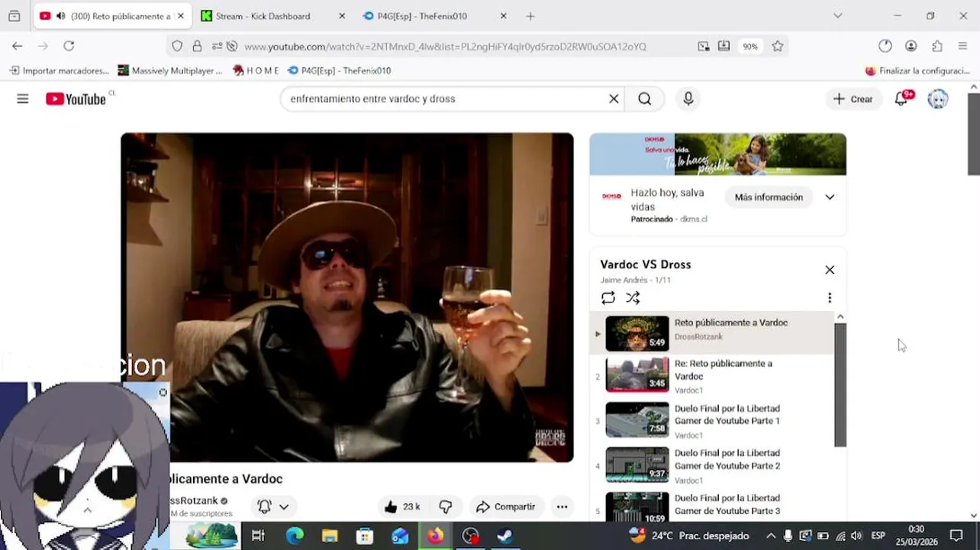Play Duelo Final Parte 1 video
This screenshot has height=550, width=980.
point(712,420)
